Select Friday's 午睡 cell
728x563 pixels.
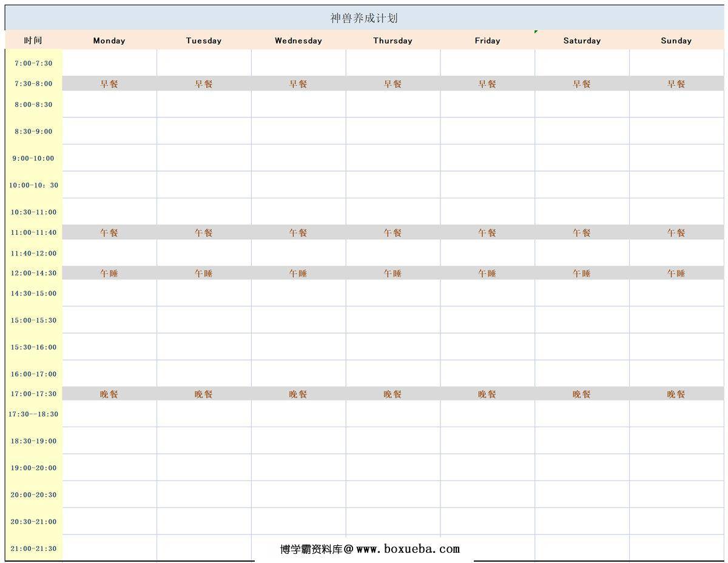(488, 273)
